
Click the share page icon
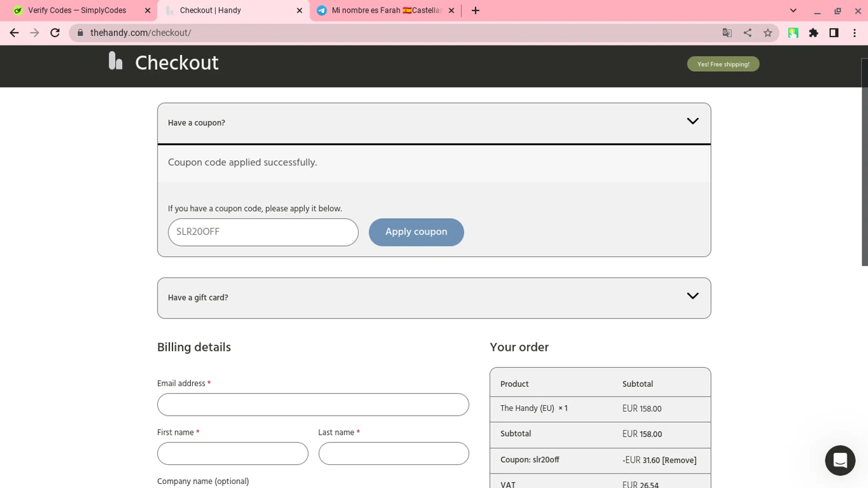click(x=747, y=33)
